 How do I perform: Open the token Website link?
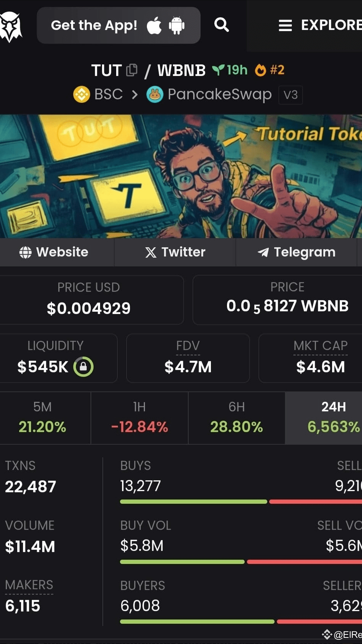pos(54,252)
